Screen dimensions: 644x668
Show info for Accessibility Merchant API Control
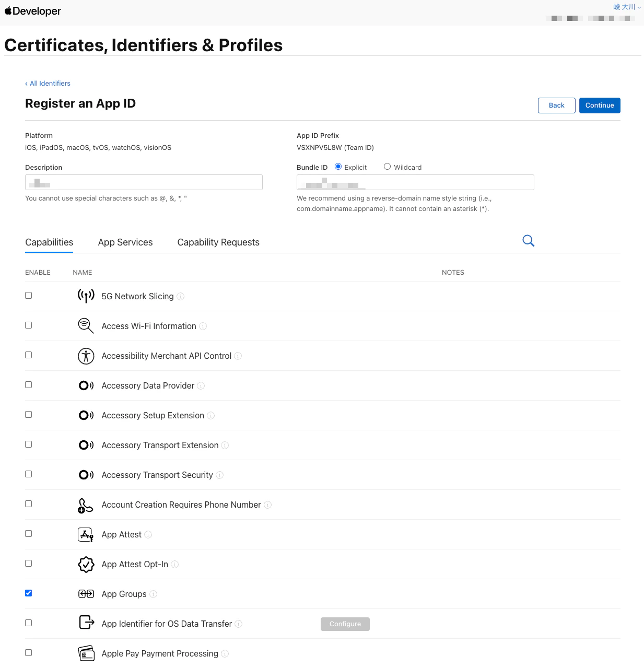tap(238, 356)
